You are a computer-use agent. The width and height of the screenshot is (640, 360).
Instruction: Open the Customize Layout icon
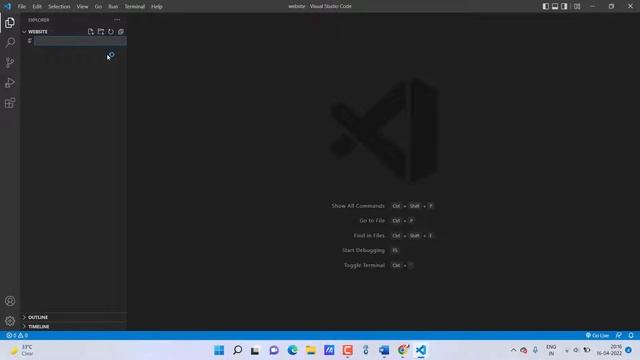(577, 6)
